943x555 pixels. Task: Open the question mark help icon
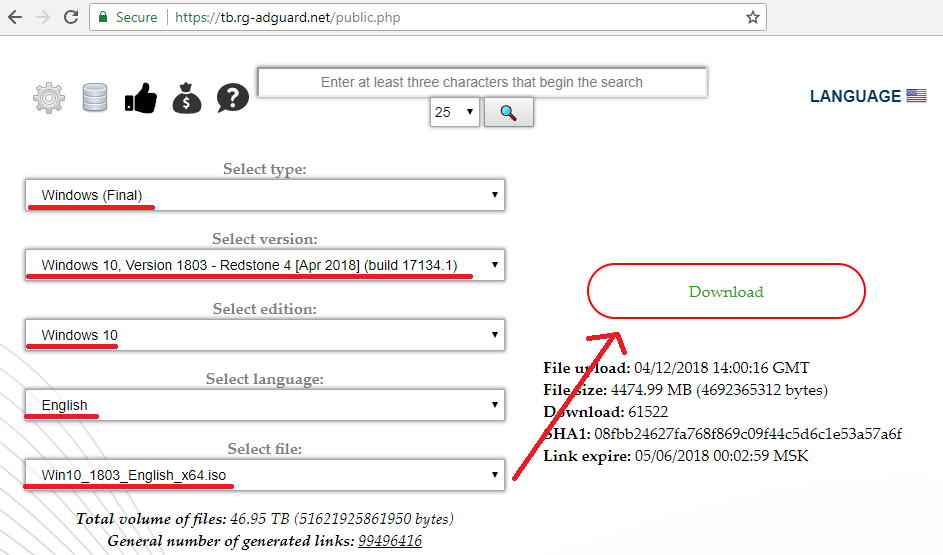pyautogui.click(x=233, y=97)
